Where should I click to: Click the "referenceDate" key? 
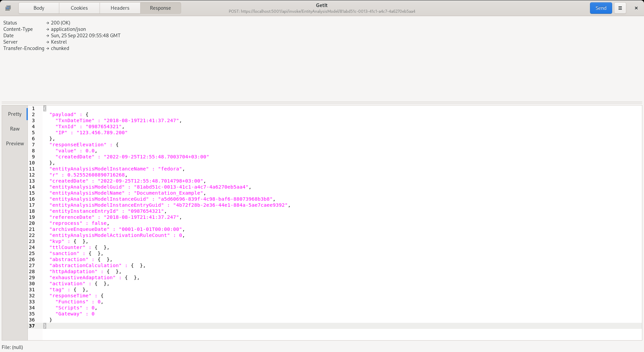pyautogui.click(x=72, y=217)
